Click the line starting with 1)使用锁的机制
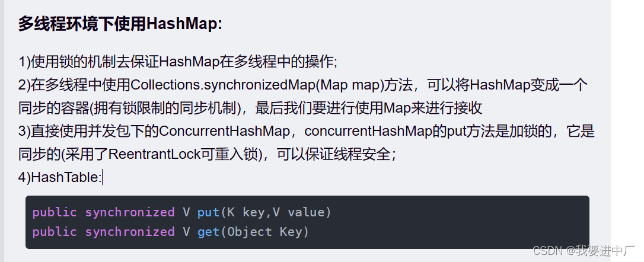The image size is (644, 262). 178,61
